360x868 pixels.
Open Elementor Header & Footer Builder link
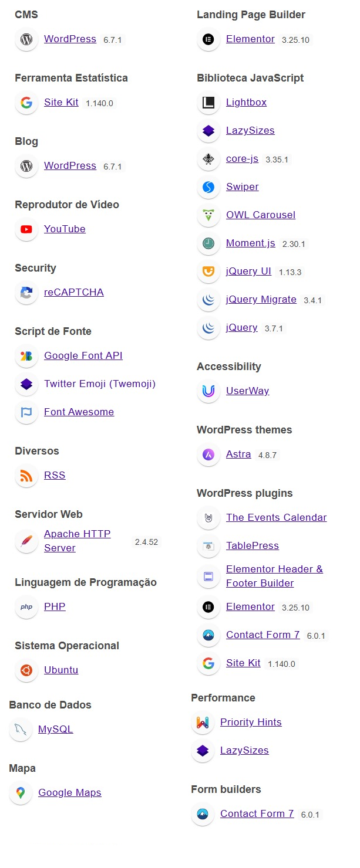pyautogui.click(x=274, y=576)
